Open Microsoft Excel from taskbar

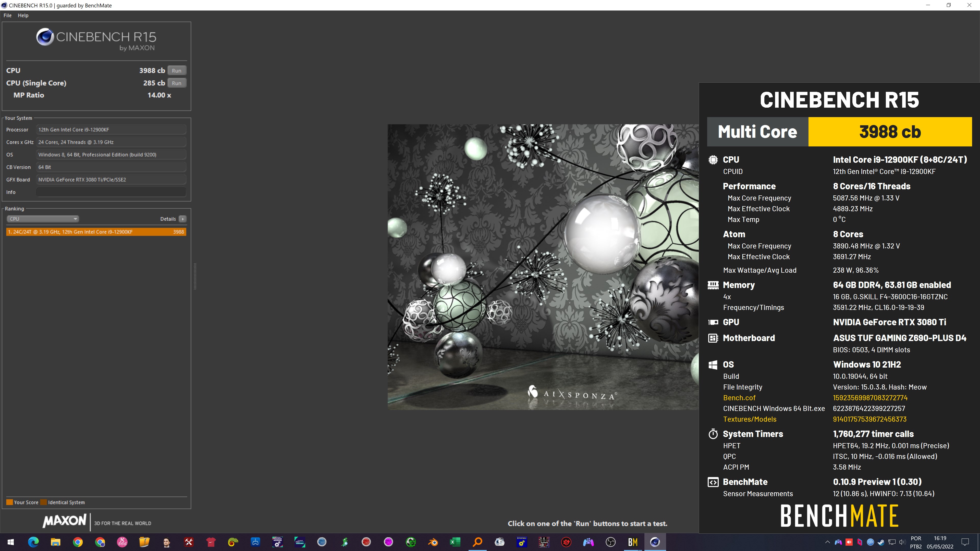coord(455,542)
